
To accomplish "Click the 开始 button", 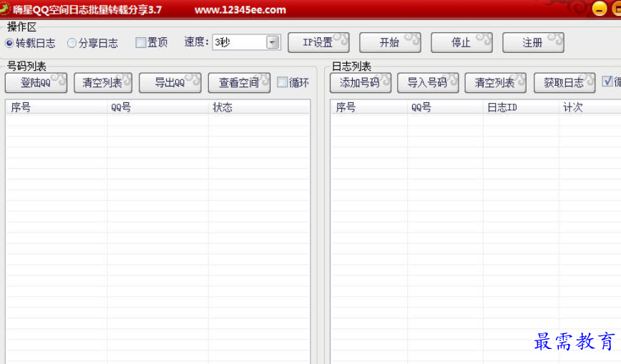I will 390,42.
